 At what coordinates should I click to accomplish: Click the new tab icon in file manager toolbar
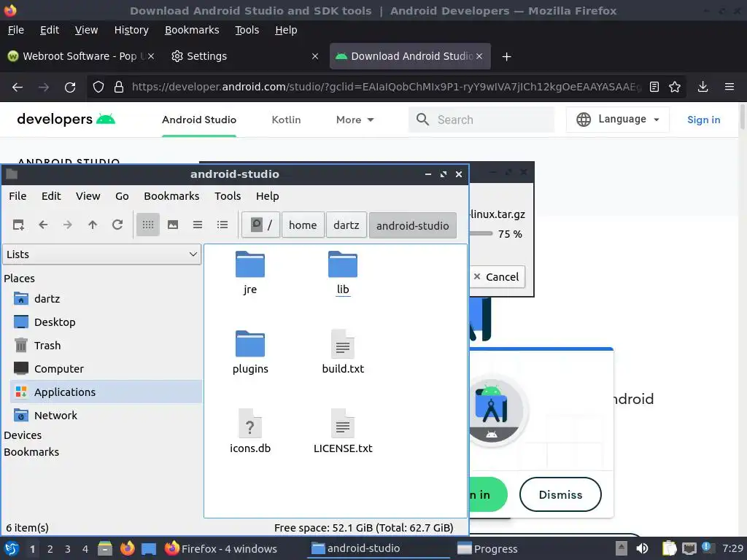[18, 225]
